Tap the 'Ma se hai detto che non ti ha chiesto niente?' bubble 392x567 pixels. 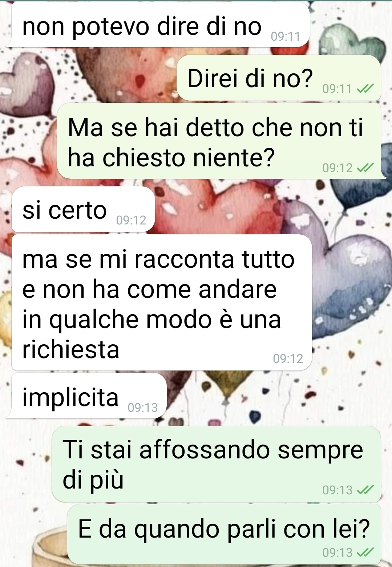click(219, 141)
